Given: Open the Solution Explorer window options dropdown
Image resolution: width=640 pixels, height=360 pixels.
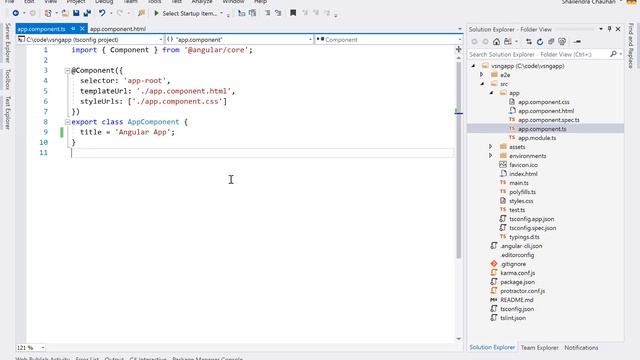Looking at the screenshot, I should [x=601, y=29].
